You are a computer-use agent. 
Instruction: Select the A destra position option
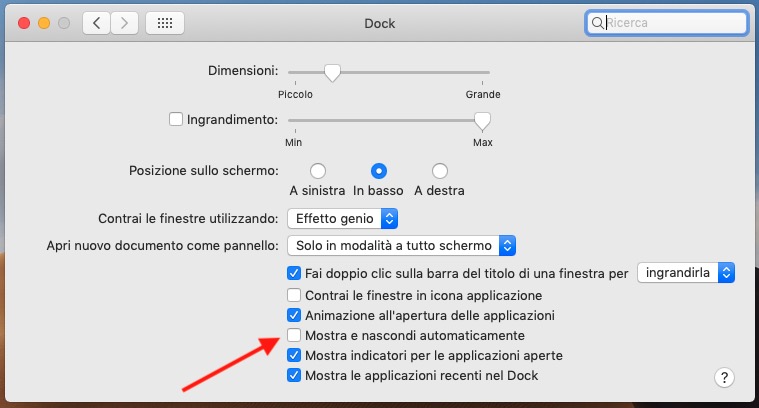[x=439, y=171]
